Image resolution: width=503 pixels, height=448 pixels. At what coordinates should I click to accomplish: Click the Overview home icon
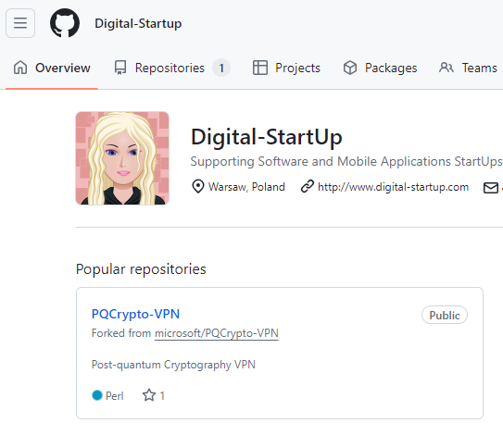pyautogui.click(x=20, y=68)
